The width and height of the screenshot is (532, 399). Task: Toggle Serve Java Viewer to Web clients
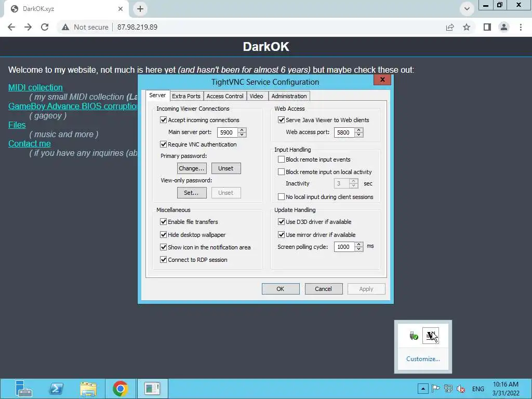pyautogui.click(x=281, y=120)
